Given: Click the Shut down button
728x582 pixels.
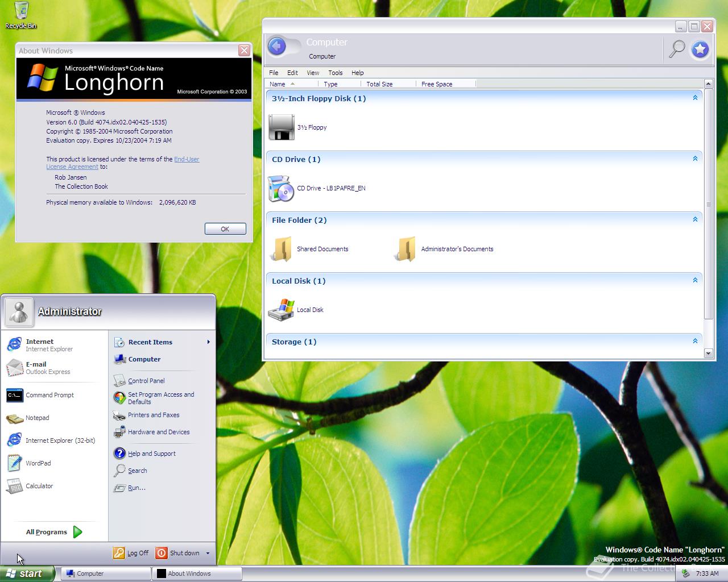Looking at the screenshot, I should coord(179,553).
